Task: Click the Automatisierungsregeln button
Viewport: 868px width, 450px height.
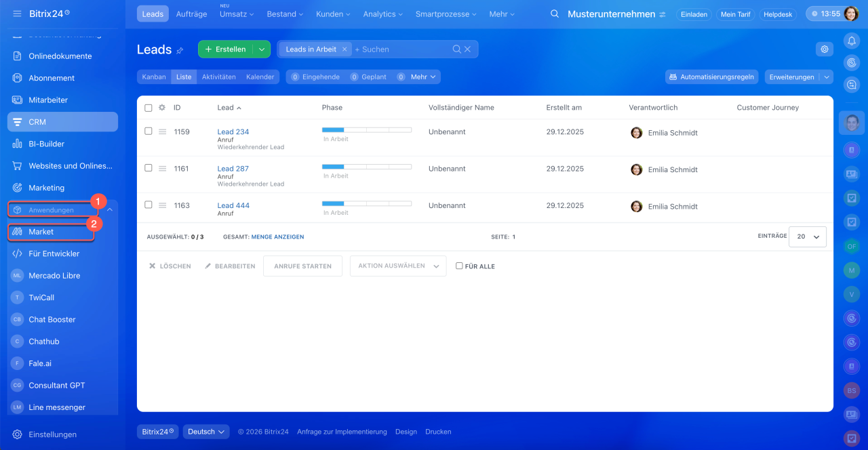Action: [711, 77]
